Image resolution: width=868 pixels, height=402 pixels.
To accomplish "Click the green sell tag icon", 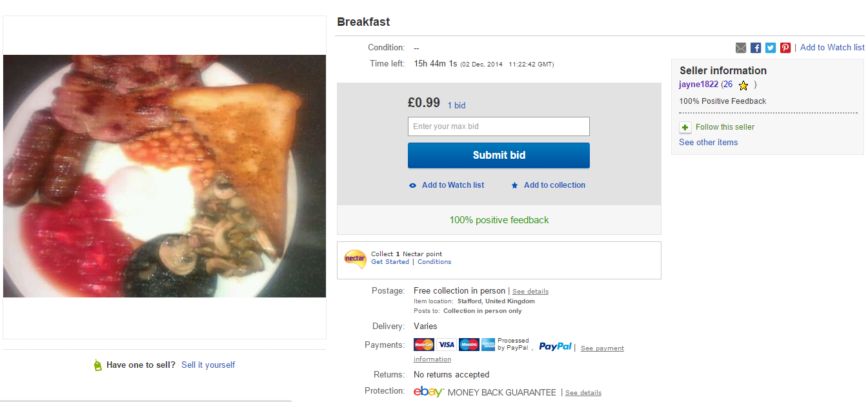I will pos(97,365).
